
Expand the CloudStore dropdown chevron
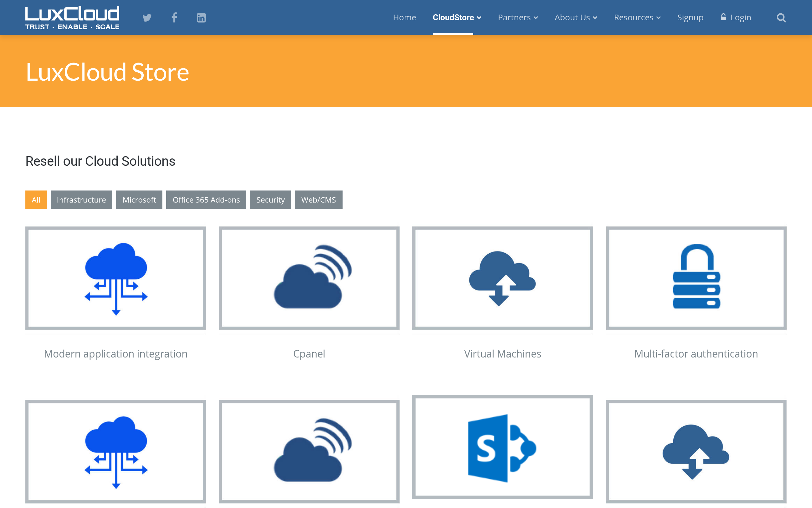click(479, 18)
